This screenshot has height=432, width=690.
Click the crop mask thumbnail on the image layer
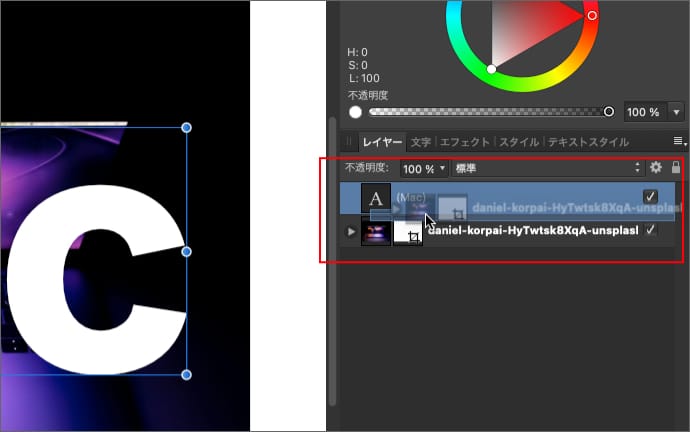(x=409, y=234)
